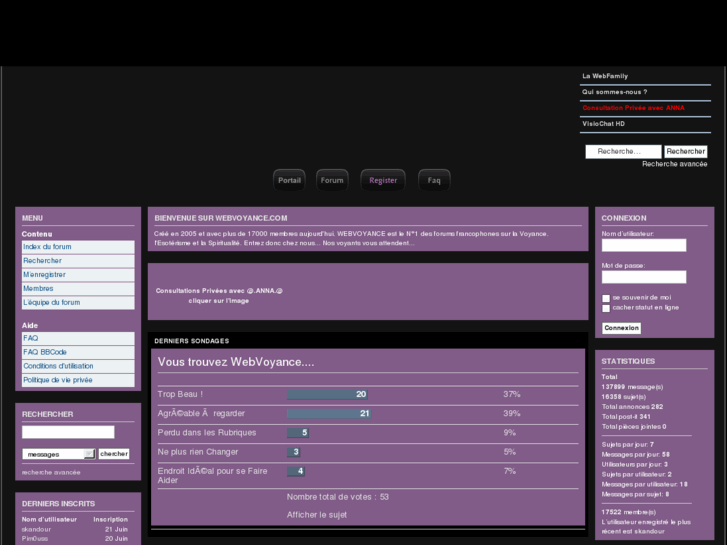Open FAQ BBCode entry
This screenshot has height=545, width=727.
pyautogui.click(x=78, y=352)
